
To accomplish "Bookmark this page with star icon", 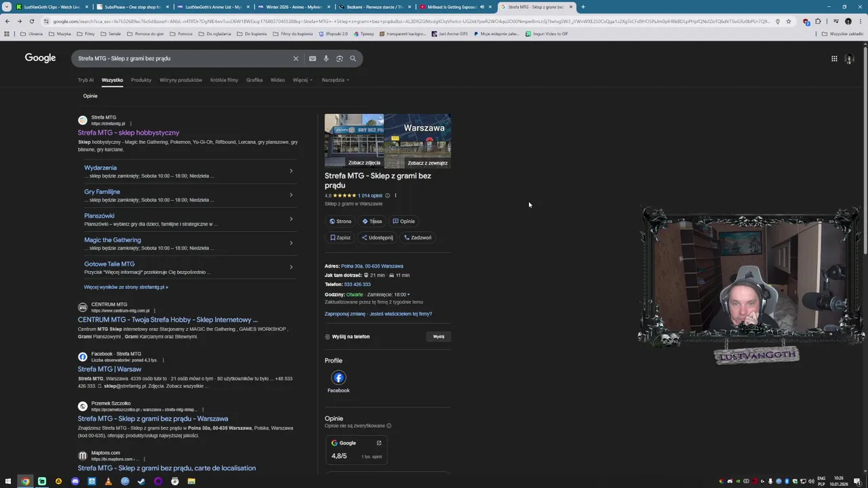I will (x=788, y=21).
